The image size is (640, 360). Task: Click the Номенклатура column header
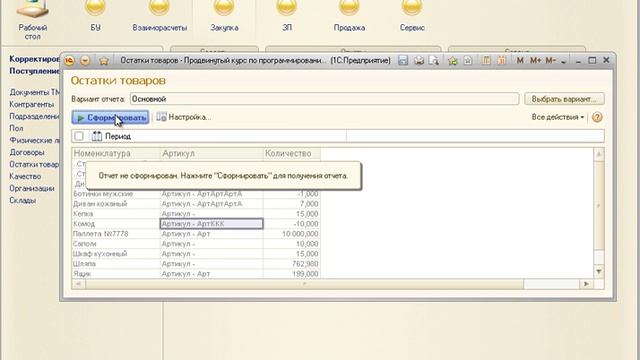(x=116, y=153)
